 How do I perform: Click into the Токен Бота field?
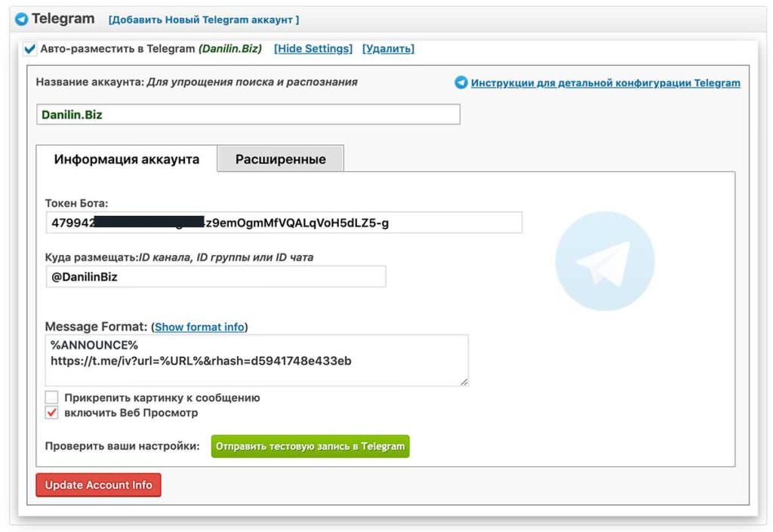pyautogui.click(x=284, y=223)
